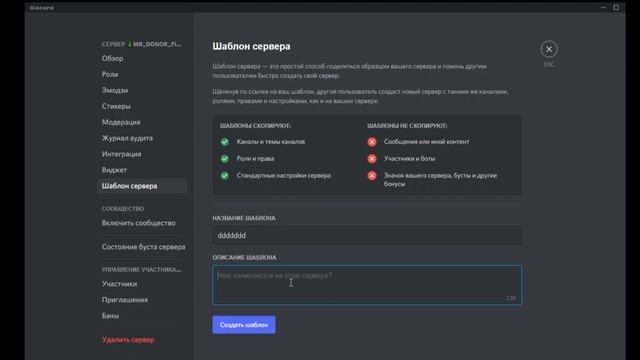
Task: Click the green check beside Каналы и темы каналов
Action: [224, 142]
